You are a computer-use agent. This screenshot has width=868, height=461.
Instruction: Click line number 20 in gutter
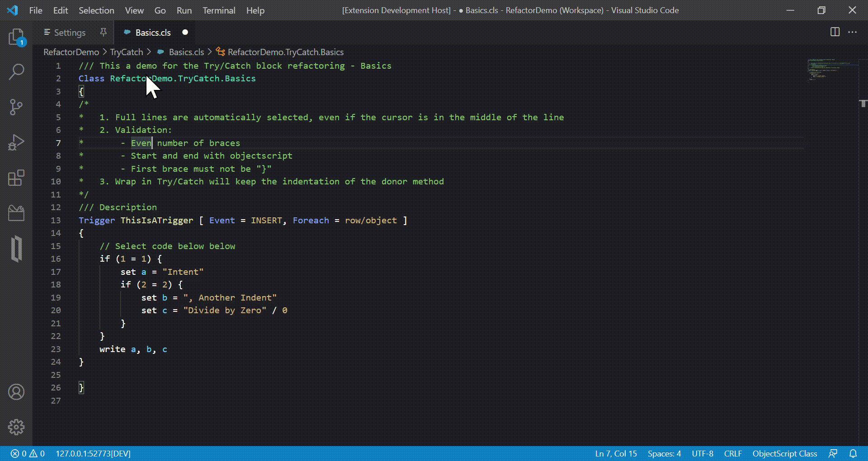[56, 310]
